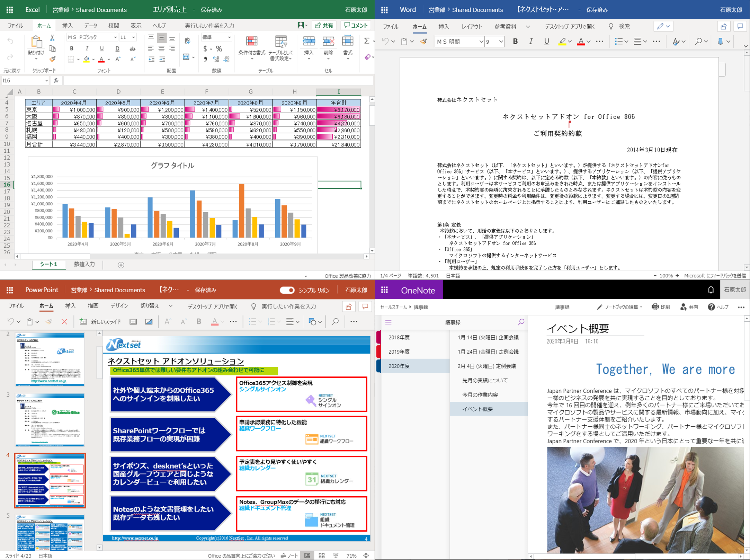Image resolution: width=750 pixels, height=560 pixels.
Task: Add a new sheet with the plus icon
Action: [121, 265]
